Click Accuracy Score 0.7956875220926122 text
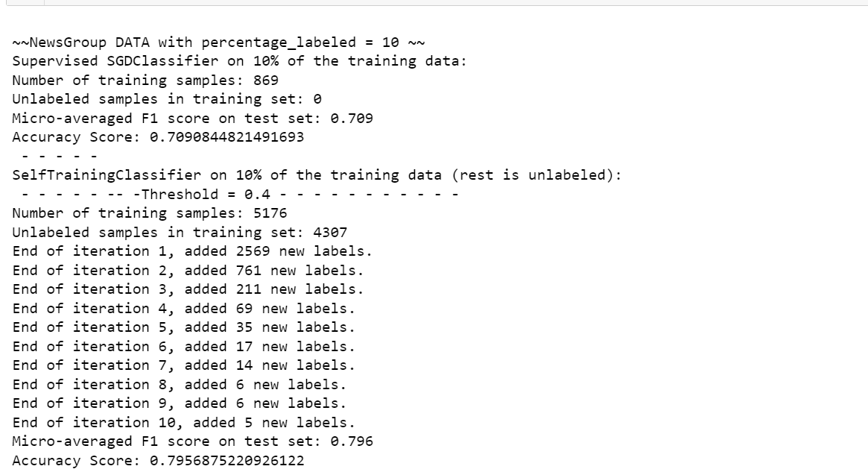Screen dimensions: 868x472 158,461
